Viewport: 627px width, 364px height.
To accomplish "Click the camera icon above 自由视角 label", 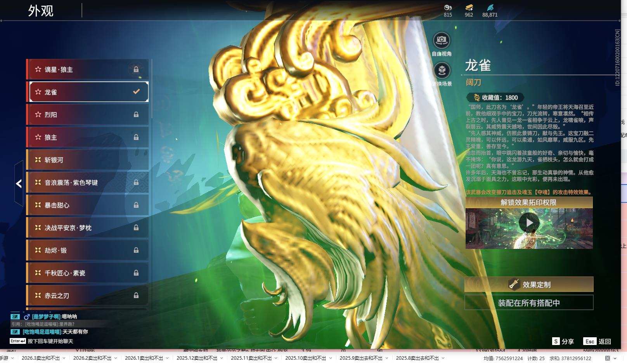I will 441,39.
